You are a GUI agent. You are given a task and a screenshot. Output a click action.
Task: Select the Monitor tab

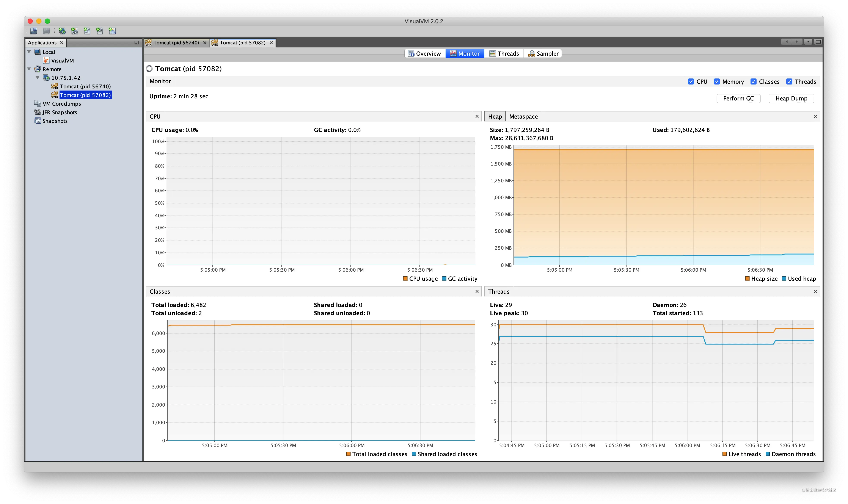point(465,53)
